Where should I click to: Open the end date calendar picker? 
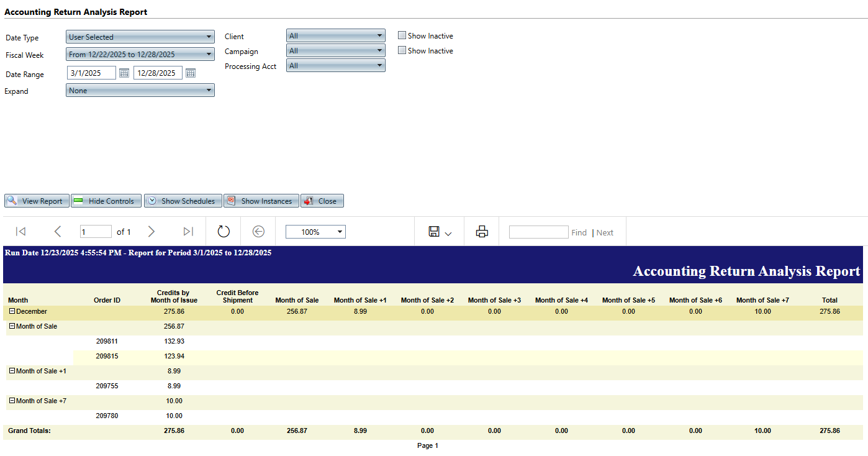pos(191,73)
